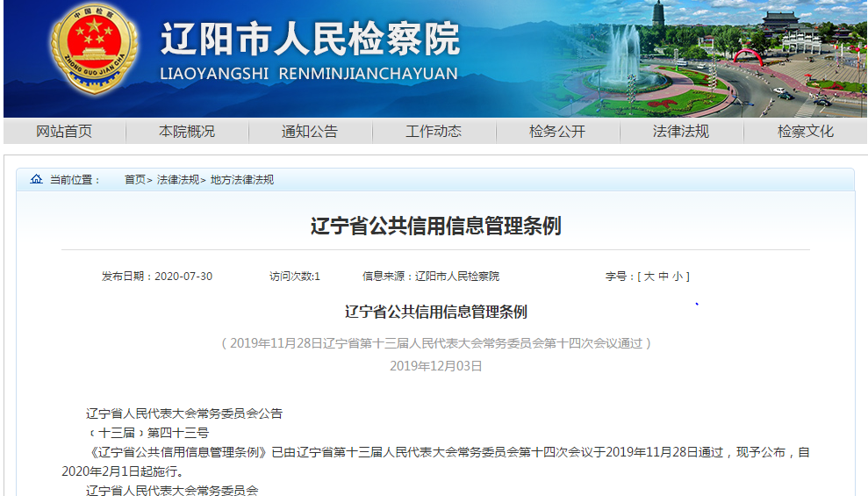The image size is (868, 496).
Task: Set font size to 小
Action: click(678, 277)
